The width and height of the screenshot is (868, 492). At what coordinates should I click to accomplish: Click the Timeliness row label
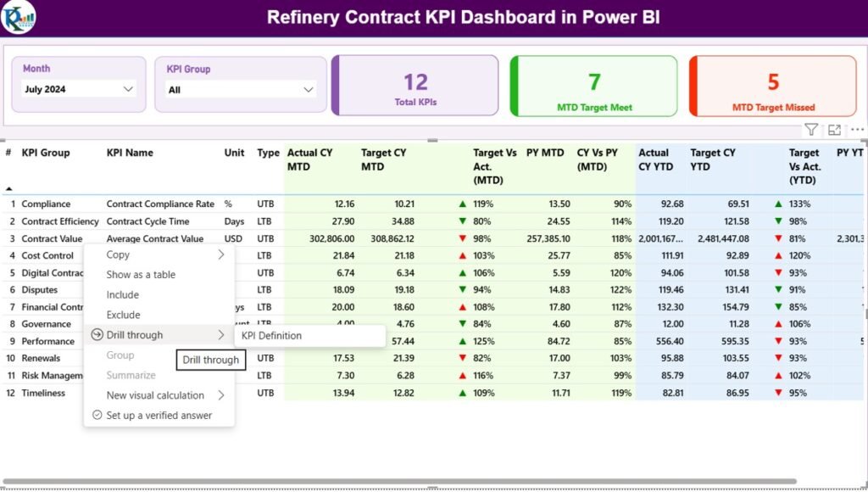pos(43,392)
